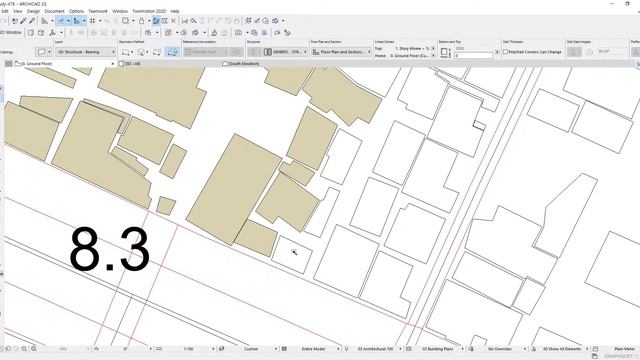Screen dimensions: 640x360
Task: Select the highlighted rectangle geometry method icon
Action: click(173, 52)
